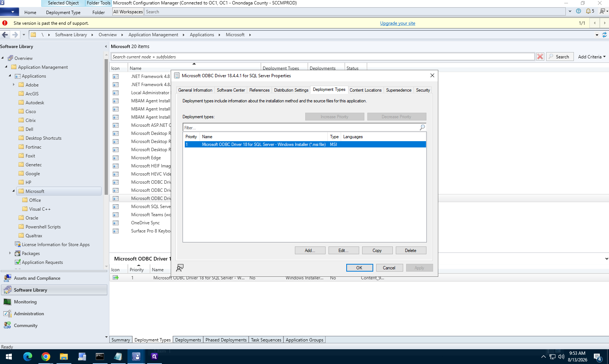Click the back navigation arrow
Screen dimensions: 609x364
[5, 35]
